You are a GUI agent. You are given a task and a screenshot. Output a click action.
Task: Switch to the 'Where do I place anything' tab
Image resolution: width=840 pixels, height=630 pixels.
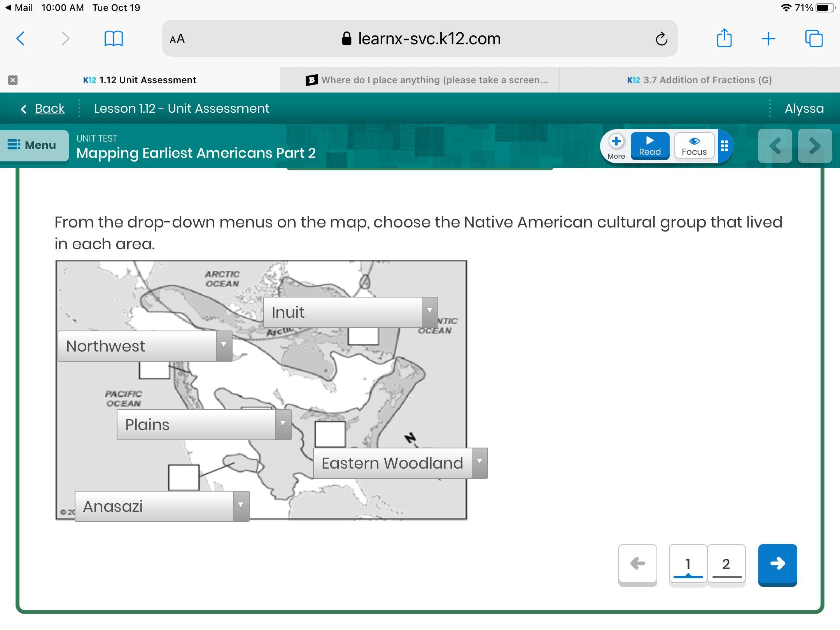coord(427,80)
